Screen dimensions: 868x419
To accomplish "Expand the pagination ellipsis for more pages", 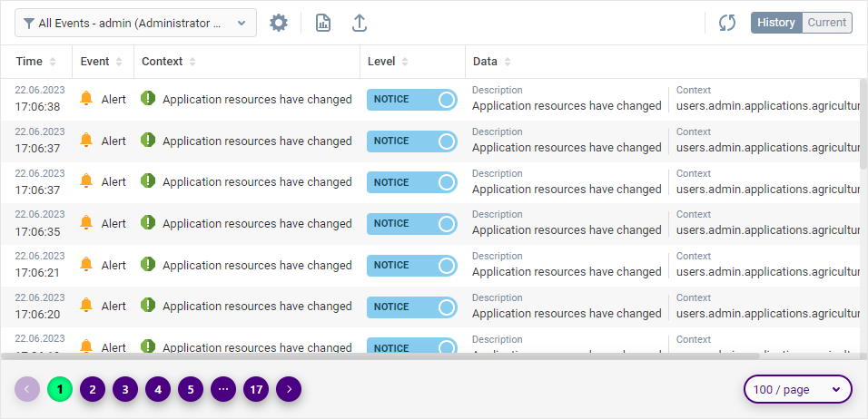I will coord(223,389).
